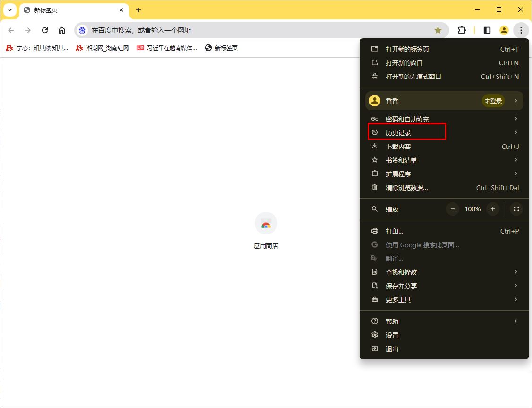Bookmark this page with the star icon
The width and height of the screenshot is (532, 408).
tap(438, 30)
